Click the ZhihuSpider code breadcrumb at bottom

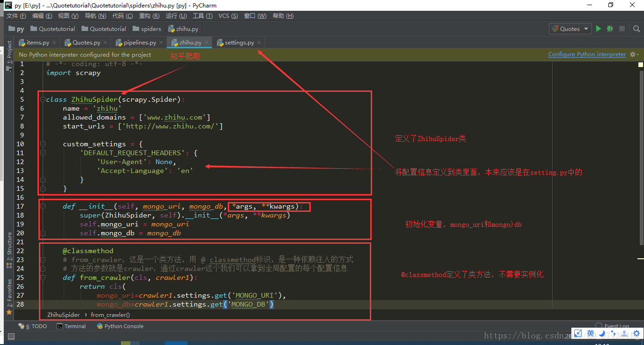coord(64,315)
